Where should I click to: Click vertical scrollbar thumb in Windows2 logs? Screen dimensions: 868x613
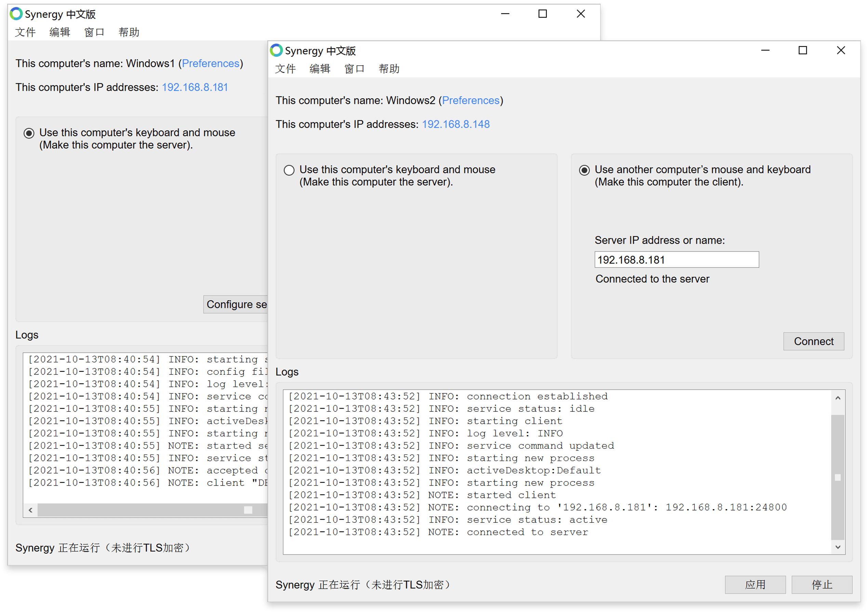[838, 477]
